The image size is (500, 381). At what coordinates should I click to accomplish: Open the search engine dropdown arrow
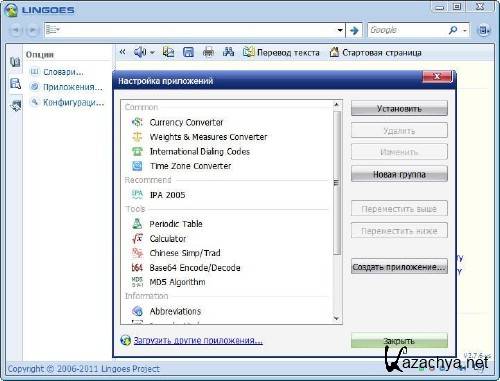tap(465, 31)
